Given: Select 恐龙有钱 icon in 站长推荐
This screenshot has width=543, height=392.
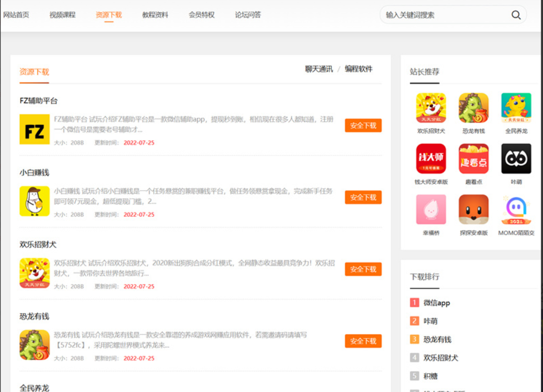Looking at the screenshot, I should 474,108.
